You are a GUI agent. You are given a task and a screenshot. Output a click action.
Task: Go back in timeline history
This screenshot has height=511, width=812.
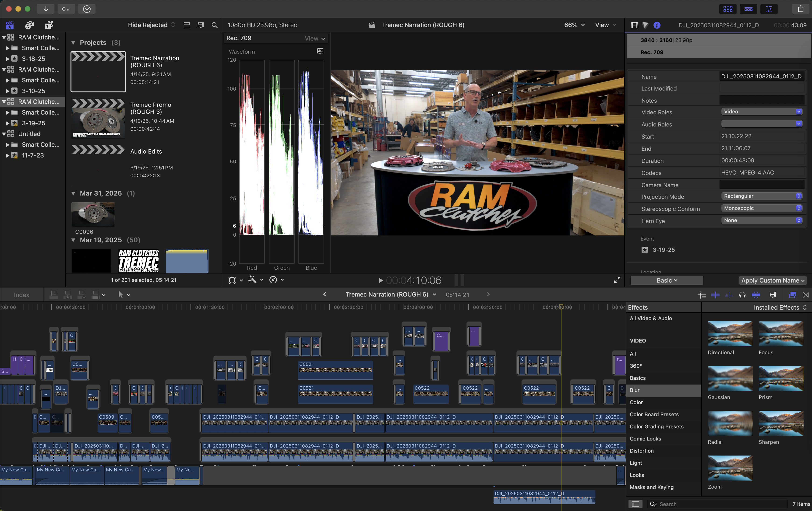coord(324,295)
